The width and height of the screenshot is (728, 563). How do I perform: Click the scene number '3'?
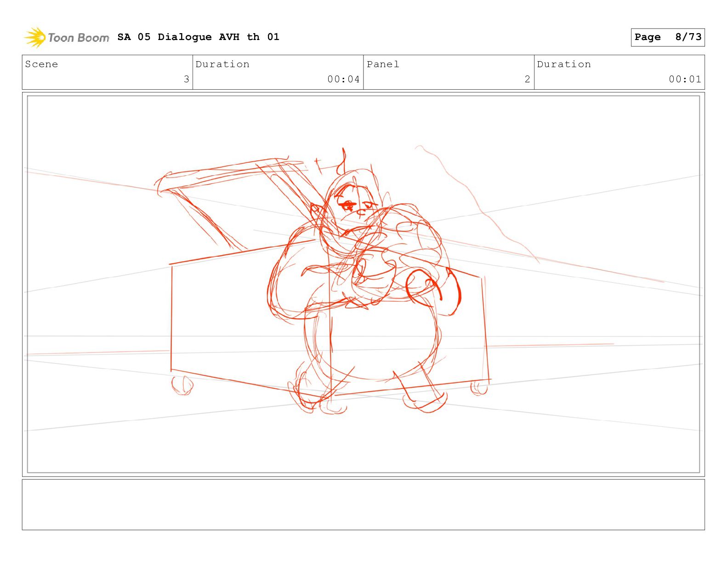pos(186,79)
